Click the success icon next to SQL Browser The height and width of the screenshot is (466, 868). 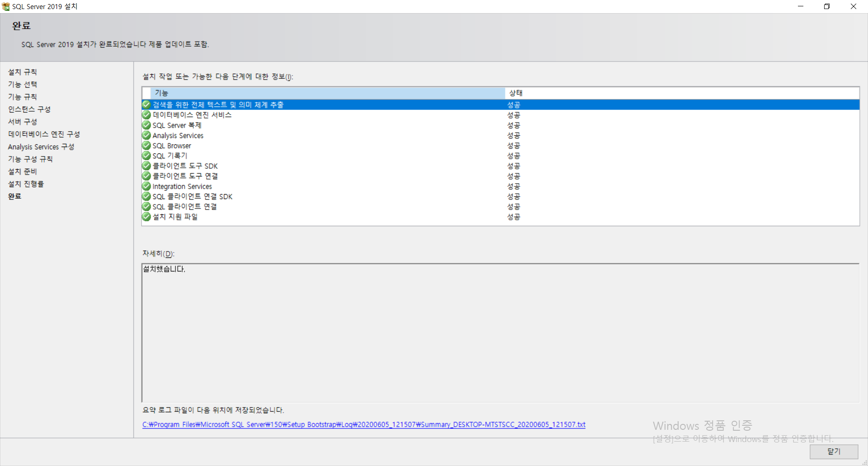click(x=146, y=145)
